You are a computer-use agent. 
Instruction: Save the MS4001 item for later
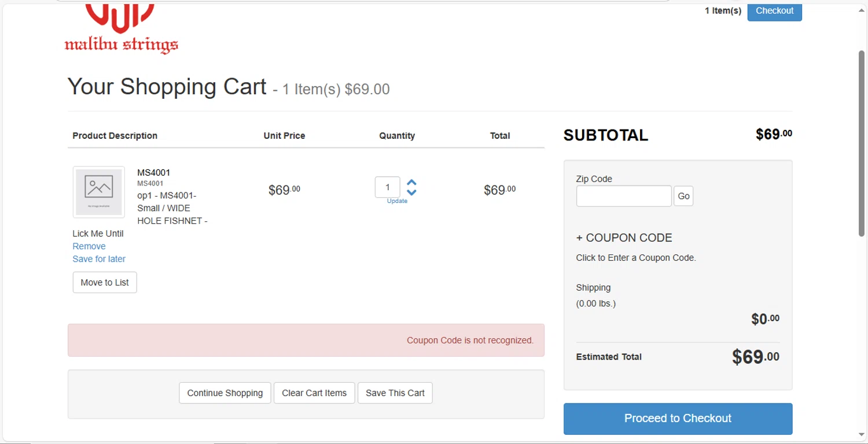click(x=99, y=259)
